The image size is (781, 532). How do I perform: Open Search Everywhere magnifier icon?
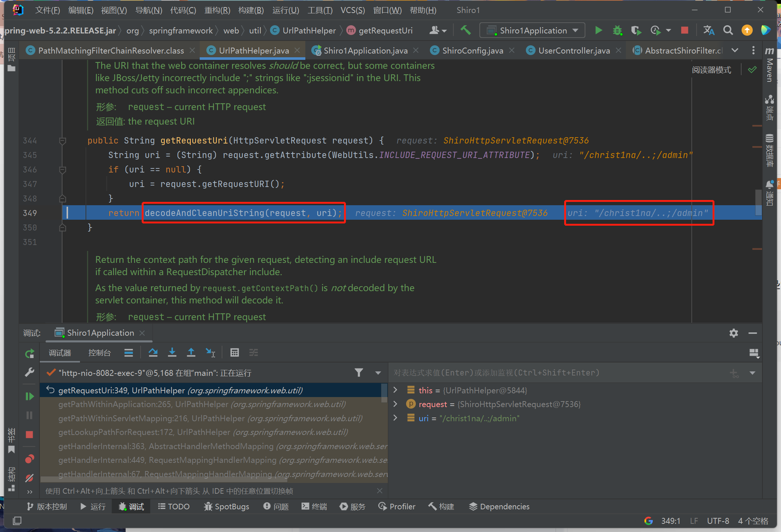pos(728,30)
